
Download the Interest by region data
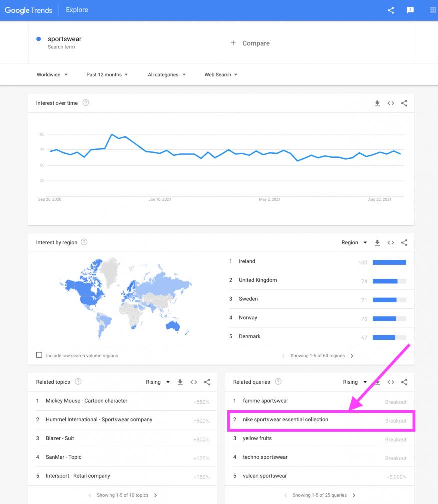[x=377, y=243]
